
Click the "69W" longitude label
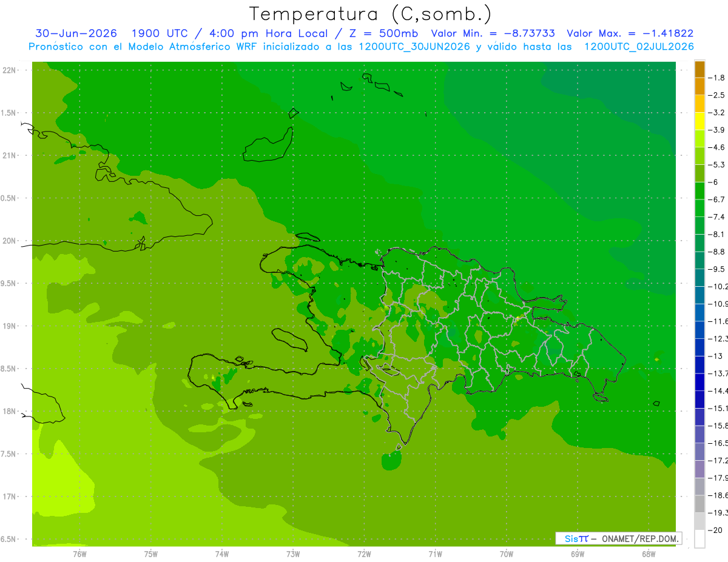point(577,554)
